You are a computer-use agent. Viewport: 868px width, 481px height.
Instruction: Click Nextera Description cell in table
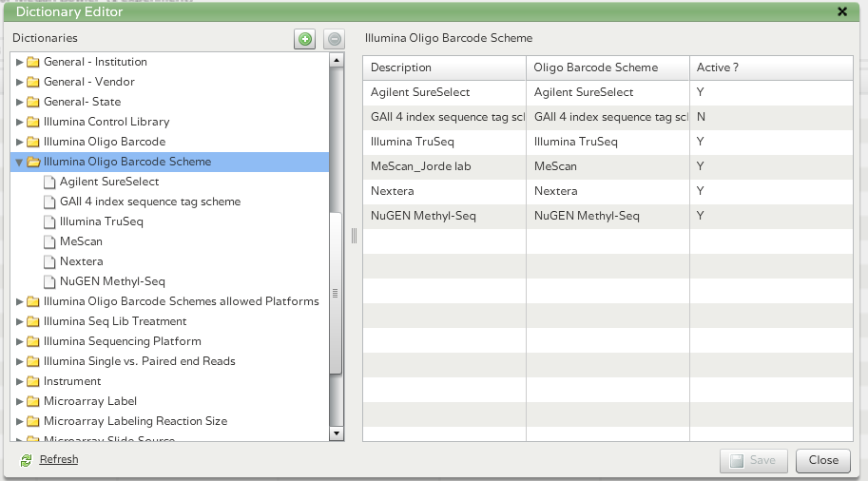tap(445, 191)
